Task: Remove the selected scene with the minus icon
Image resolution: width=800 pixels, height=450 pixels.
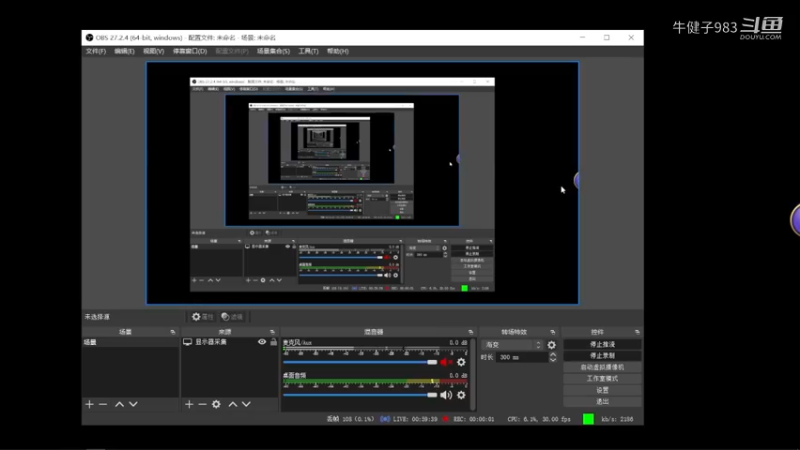Action: pyautogui.click(x=103, y=404)
